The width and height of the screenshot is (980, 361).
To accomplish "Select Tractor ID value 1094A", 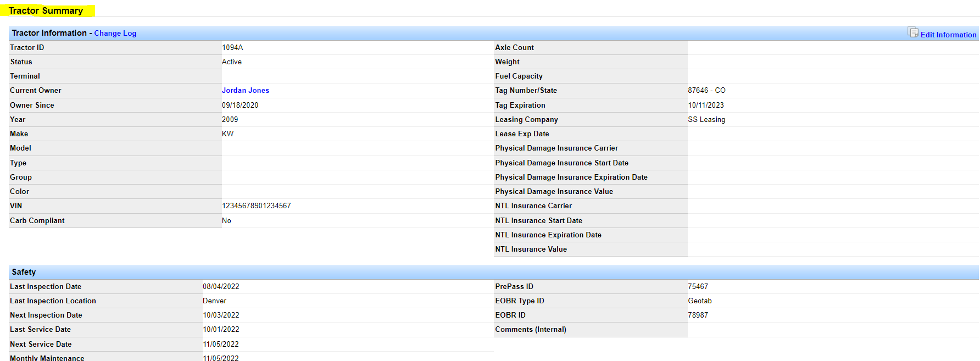I will [x=232, y=48].
